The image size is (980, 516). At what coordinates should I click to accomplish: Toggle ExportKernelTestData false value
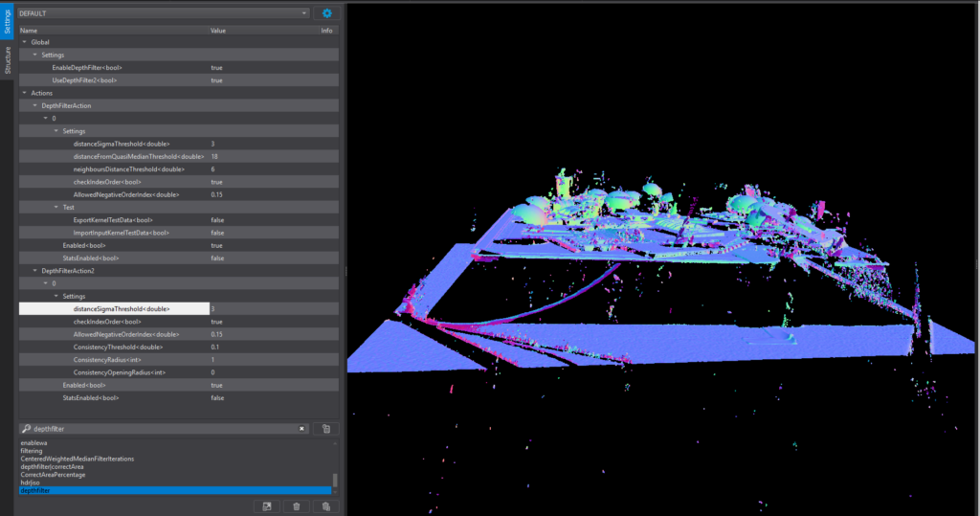[217, 219]
